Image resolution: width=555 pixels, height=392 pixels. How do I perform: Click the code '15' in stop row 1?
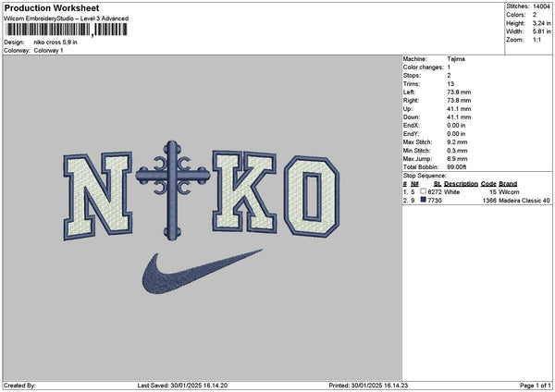click(x=493, y=192)
